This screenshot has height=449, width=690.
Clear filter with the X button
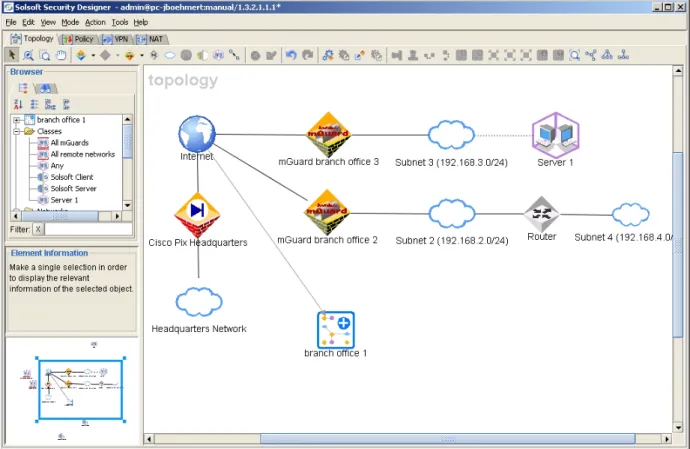tap(38, 229)
